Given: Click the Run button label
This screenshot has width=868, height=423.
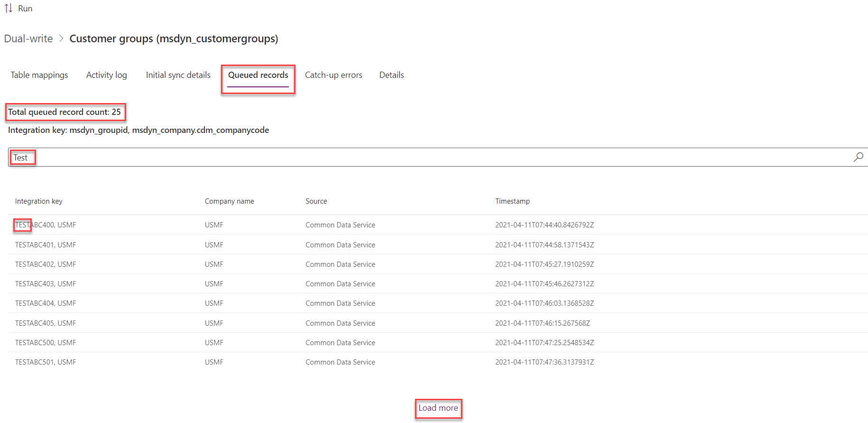Looking at the screenshot, I should 25,9.
